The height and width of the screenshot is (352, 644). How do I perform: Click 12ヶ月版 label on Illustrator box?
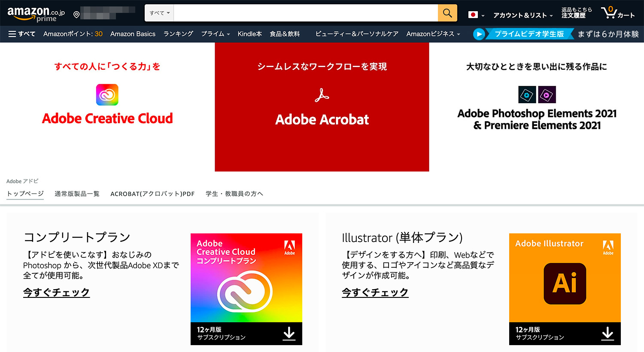[x=528, y=330]
